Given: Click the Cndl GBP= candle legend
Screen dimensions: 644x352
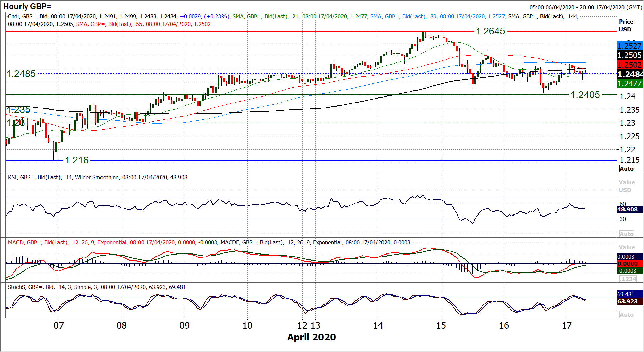Looking at the screenshot, I should click(119, 16).
